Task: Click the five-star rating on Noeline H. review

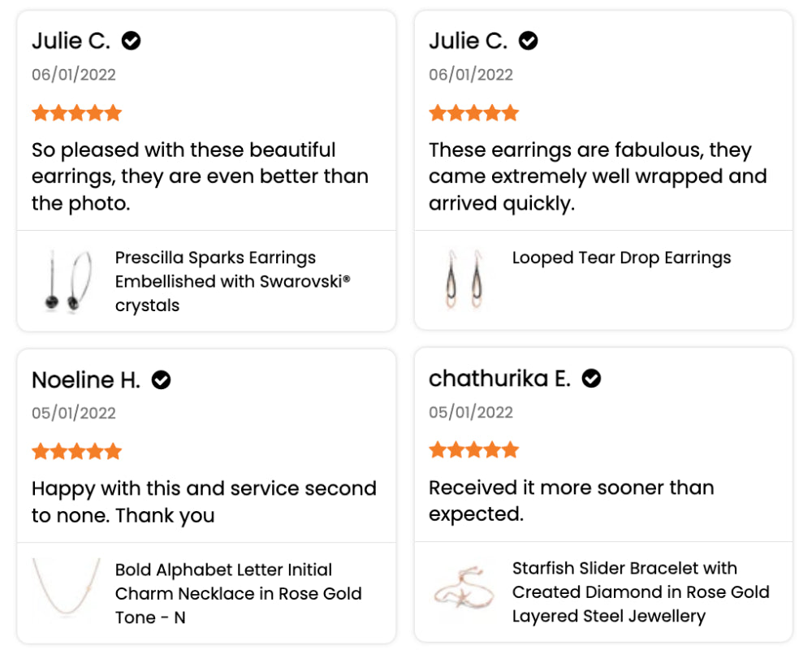Action: click(76, 452)
